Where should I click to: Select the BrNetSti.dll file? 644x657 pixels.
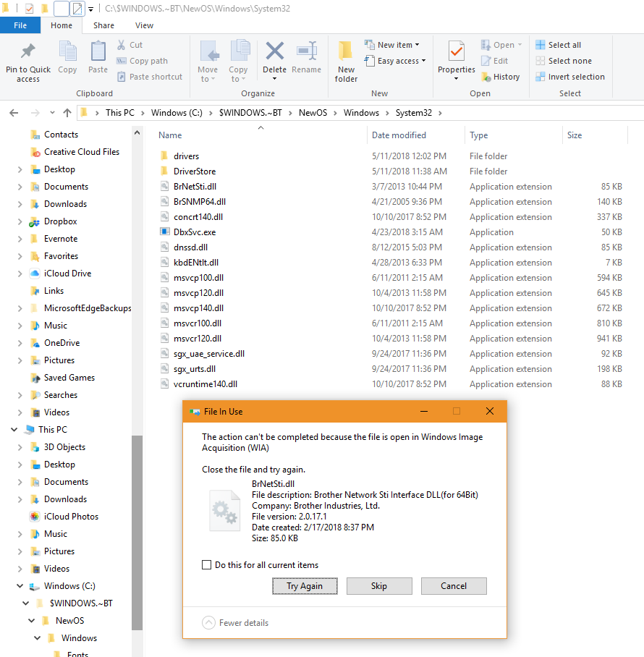click(195, 187)
